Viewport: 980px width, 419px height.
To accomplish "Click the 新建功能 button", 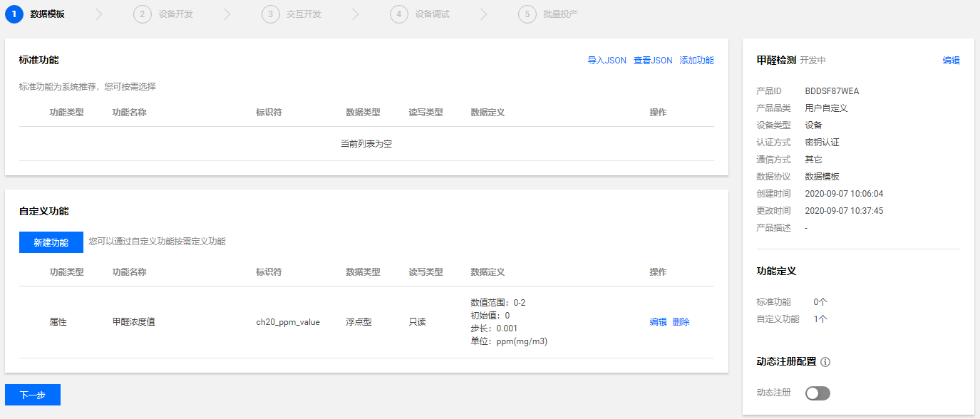I will (x=51, y=242).
